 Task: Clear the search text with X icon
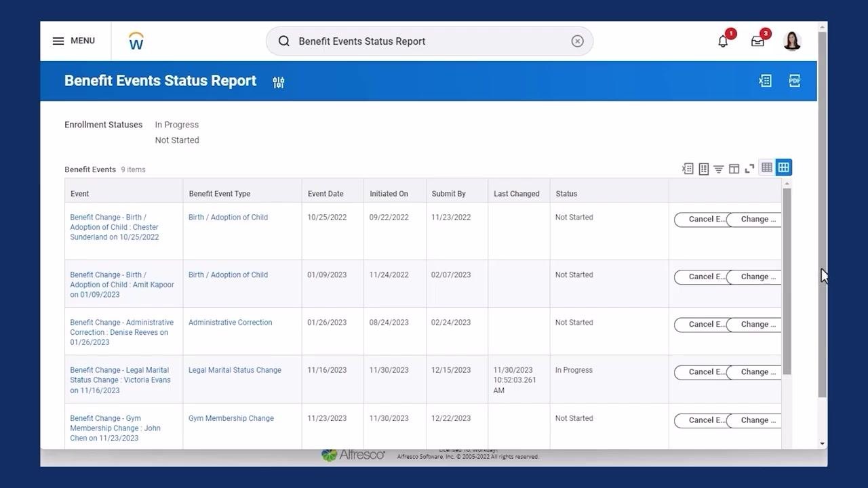coord(577,41)
